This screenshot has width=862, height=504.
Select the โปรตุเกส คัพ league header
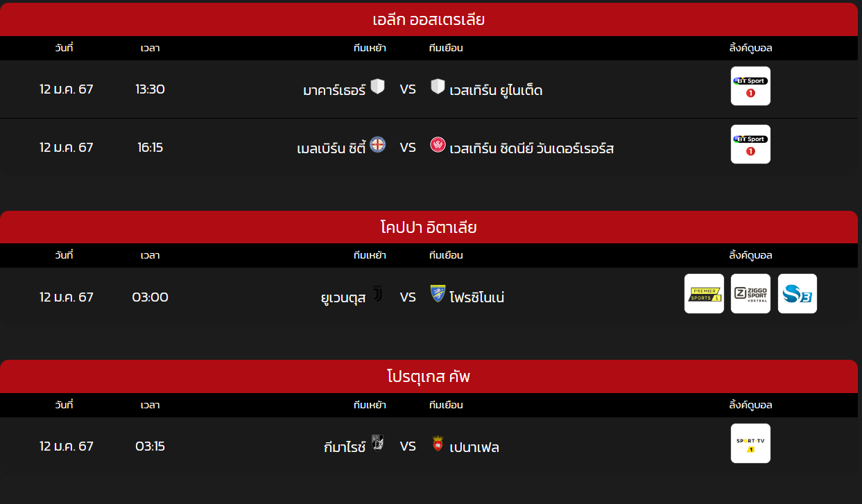[x=429, y=376]
